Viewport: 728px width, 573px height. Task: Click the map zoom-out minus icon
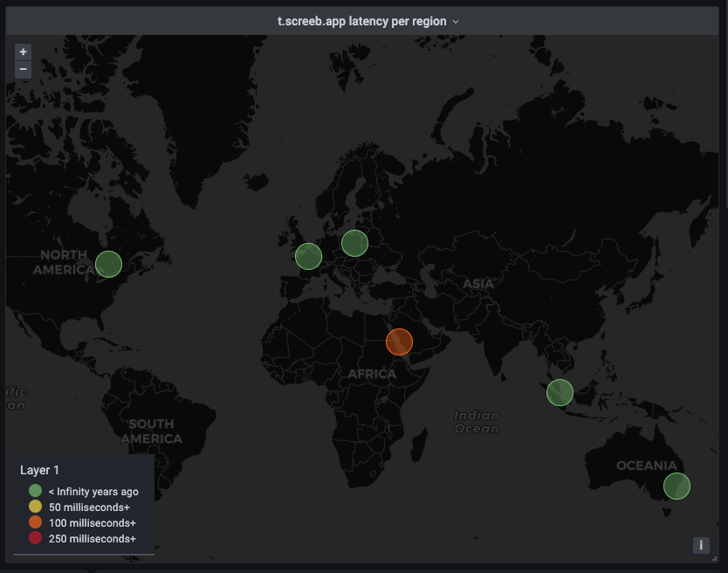(23, 70)
